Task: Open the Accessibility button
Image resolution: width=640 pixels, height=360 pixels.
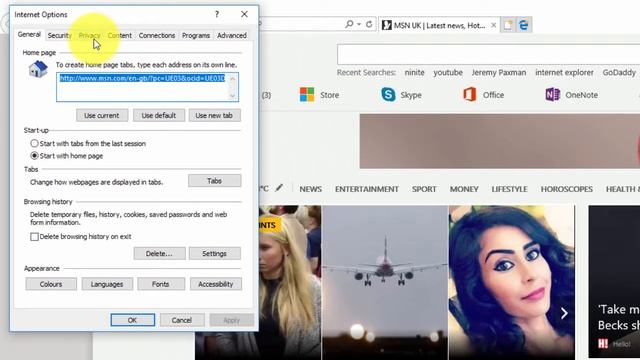Action: [216, 284]
